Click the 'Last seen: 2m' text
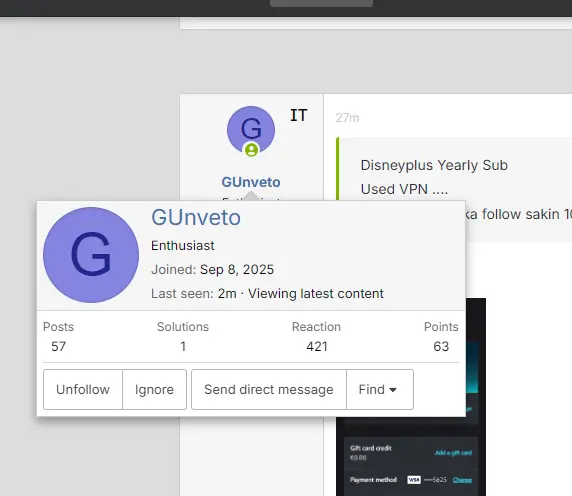 [194, 294]
